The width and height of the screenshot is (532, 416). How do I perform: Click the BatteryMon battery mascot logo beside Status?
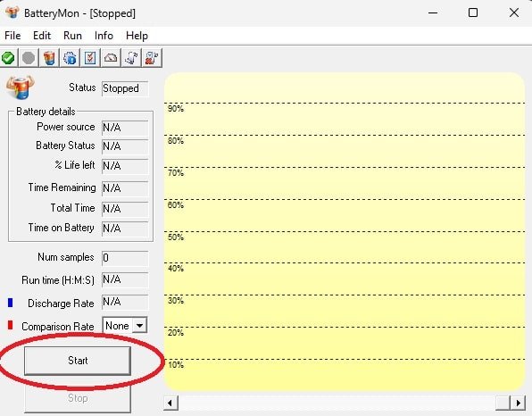pyautogui.click(x=20, y=87)
